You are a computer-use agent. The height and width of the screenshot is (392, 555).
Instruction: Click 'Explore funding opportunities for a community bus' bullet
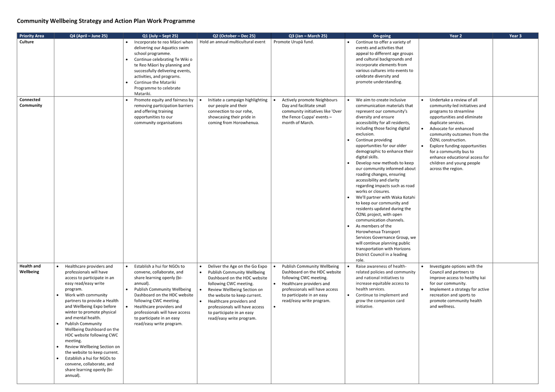click(459, 157)
